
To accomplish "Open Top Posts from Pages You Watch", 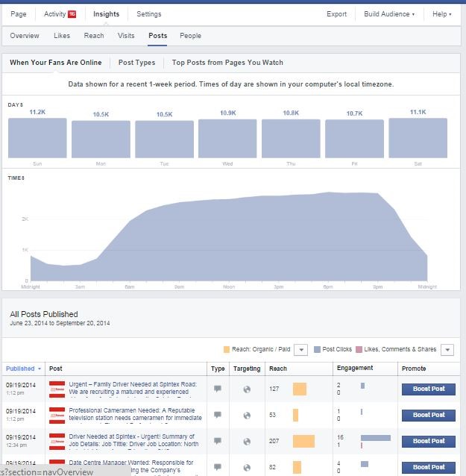I will (227, 63).
